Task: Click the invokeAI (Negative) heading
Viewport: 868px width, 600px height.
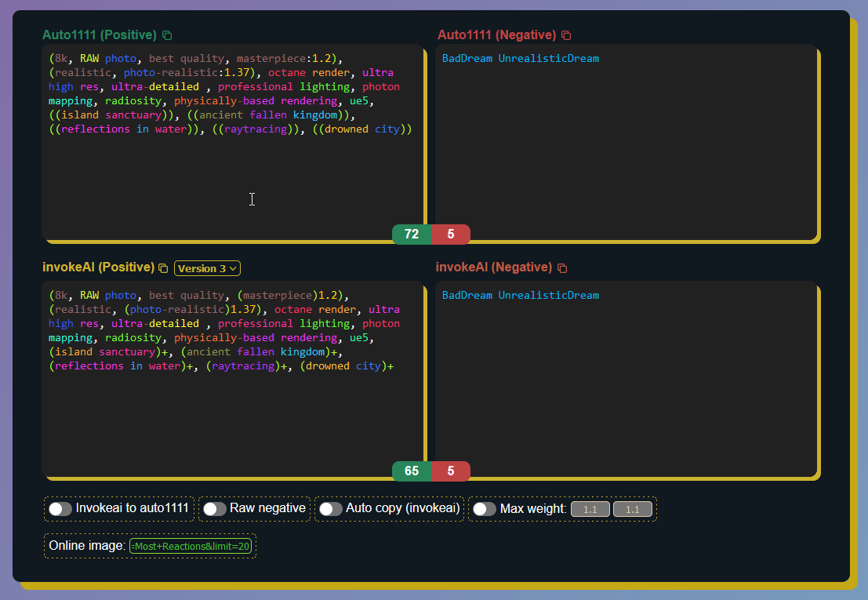Action: pyautogui.click(x=494, y=267)
